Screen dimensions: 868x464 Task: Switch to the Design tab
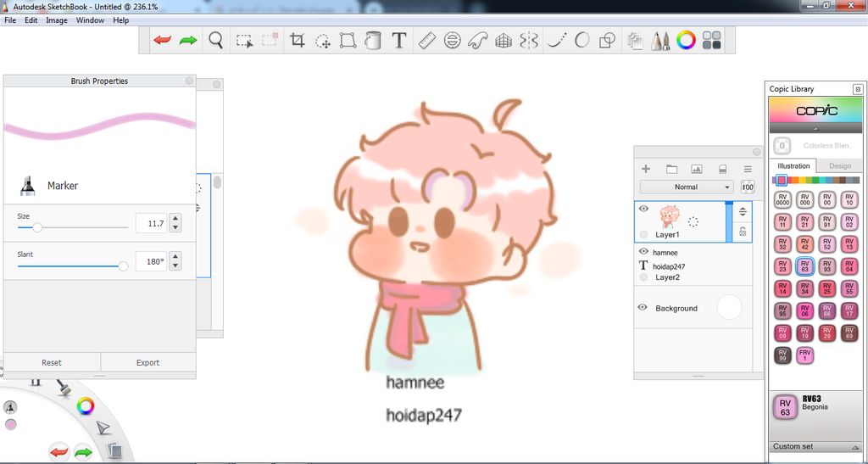tap(840, 165)
